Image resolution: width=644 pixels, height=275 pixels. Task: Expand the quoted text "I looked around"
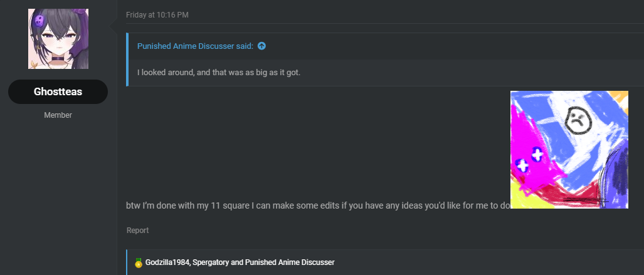coord(219,73)
